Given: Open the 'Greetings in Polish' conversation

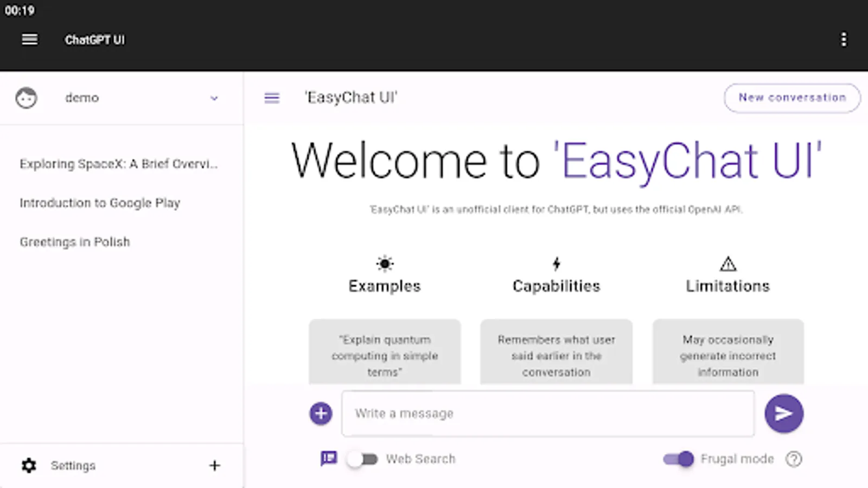Looking at the screenshot, I should (75, 242).
